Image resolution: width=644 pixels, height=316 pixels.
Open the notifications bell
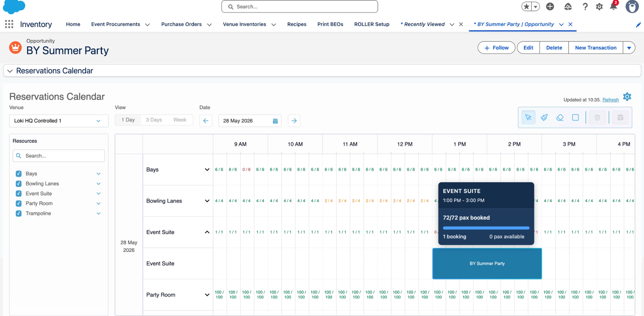614,6
